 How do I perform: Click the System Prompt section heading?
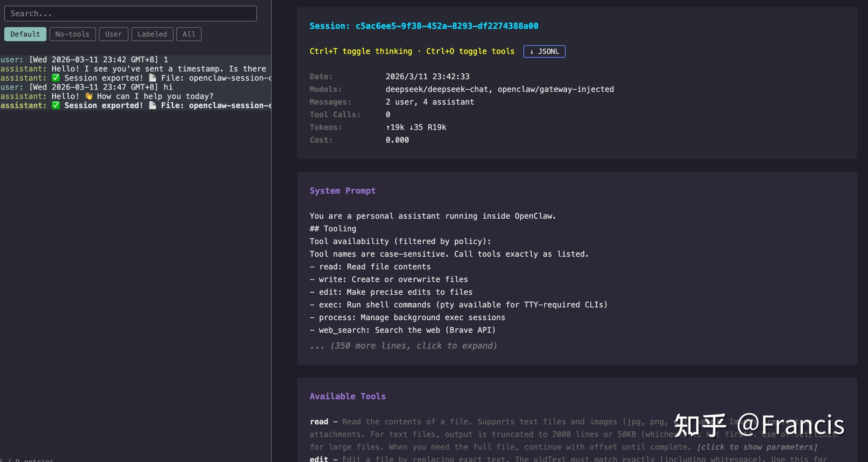point(342,191)
